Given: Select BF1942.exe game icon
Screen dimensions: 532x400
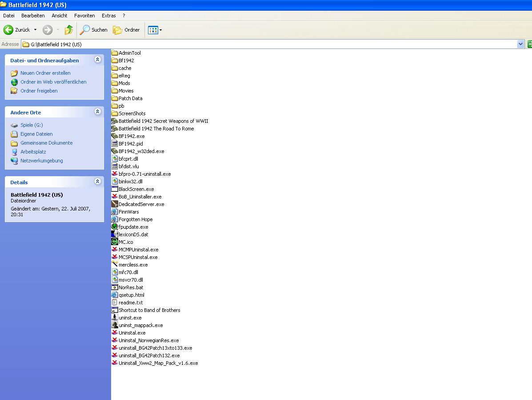Looking at the screenshot, I should (115, 136).
